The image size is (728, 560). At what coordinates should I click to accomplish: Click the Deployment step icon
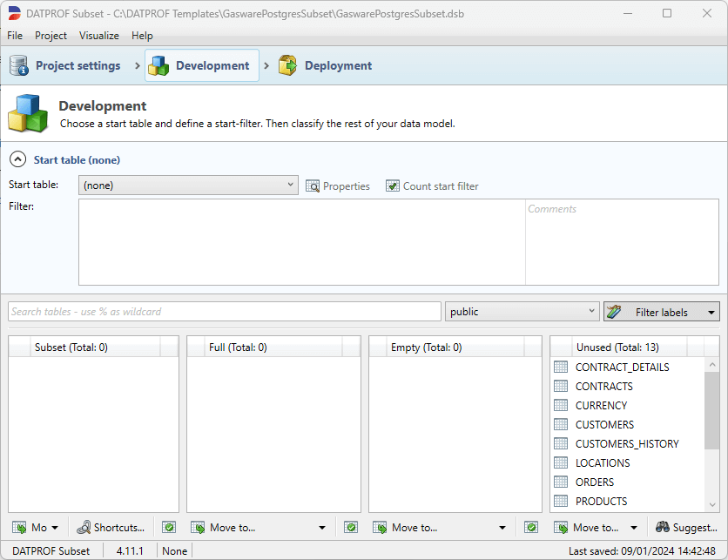coord(287,66)
